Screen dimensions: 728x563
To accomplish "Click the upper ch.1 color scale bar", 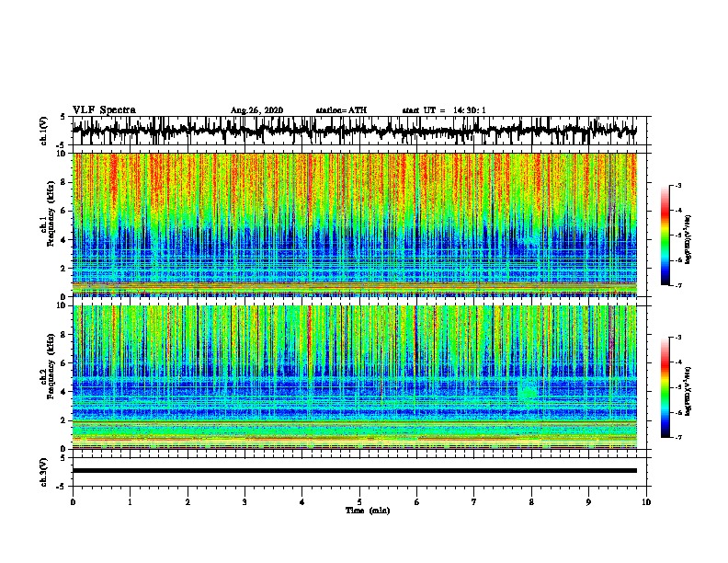I will [665, 236].
